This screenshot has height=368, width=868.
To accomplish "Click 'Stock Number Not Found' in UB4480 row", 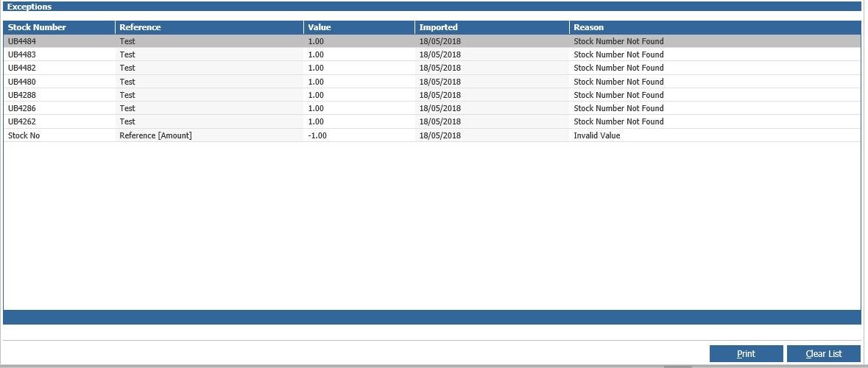I will pyautogui.click(x=618, y=82).
